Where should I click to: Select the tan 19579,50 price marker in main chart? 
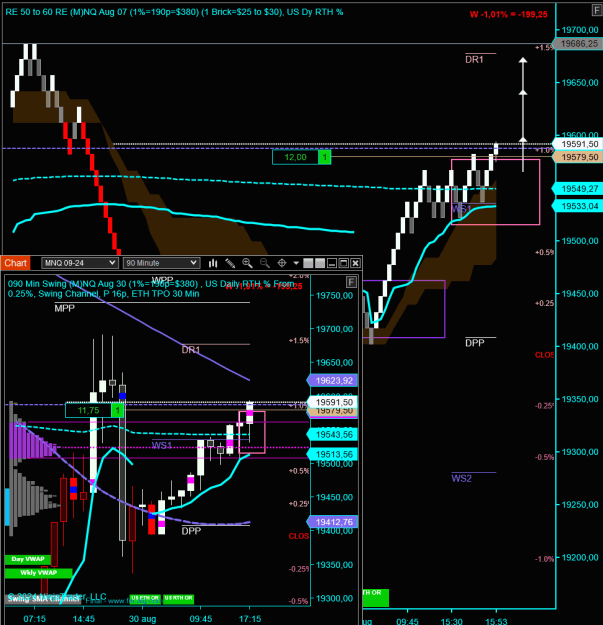(x=577, y=157)
